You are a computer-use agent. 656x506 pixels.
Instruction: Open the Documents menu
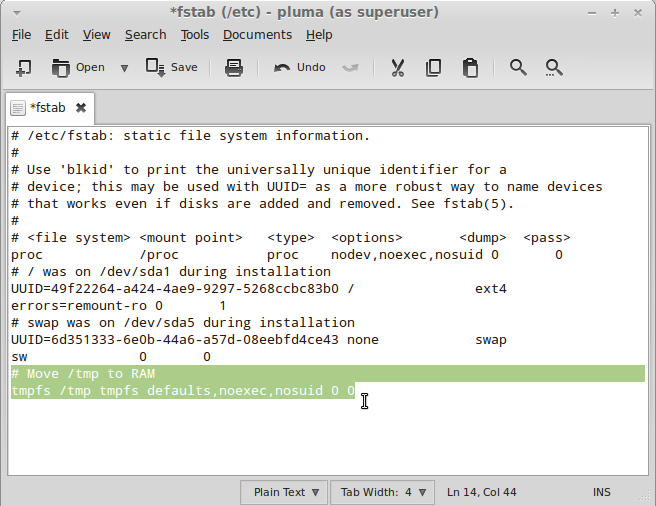pyautogui.click(x=257, y=35)
